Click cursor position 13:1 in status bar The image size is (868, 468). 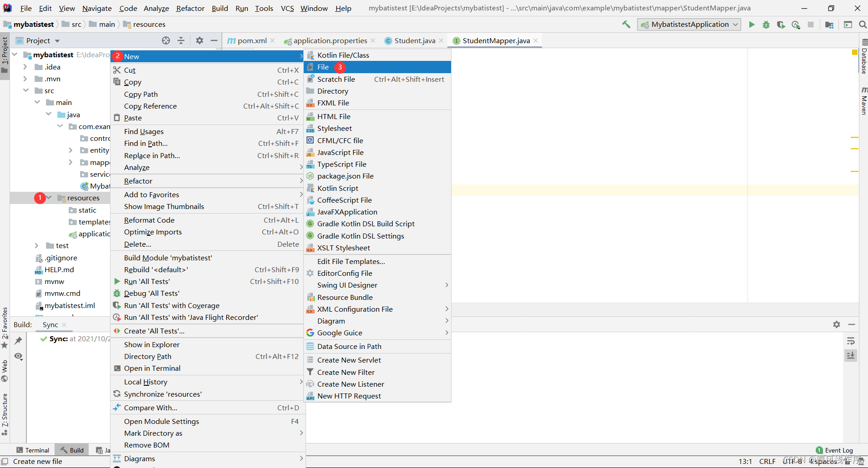[x=745, y=461]
